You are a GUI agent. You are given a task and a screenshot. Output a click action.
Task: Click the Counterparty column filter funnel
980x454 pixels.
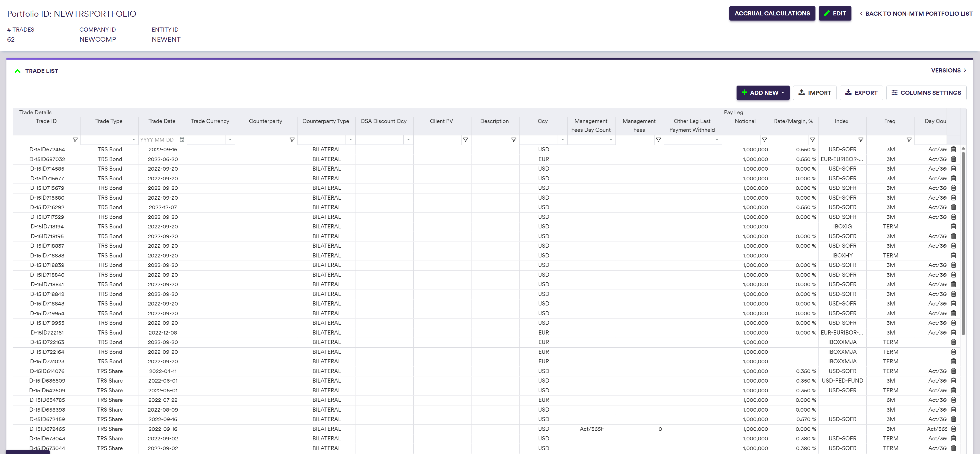click(x=292, y=140)
